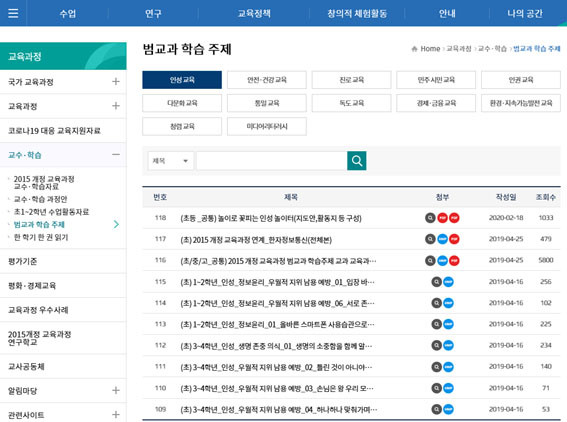Download red PDF attachment of post 116
The width and height of the screenshot is (567, 422).
[454, 260]
